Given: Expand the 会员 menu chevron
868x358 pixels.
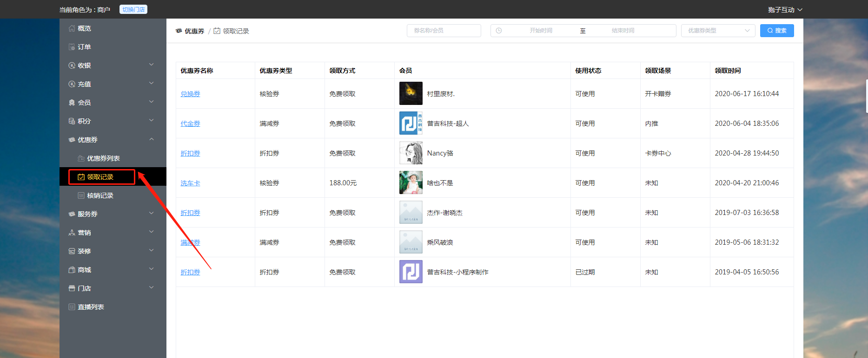Looking at the screenshot, I should (x=151, y=102).
